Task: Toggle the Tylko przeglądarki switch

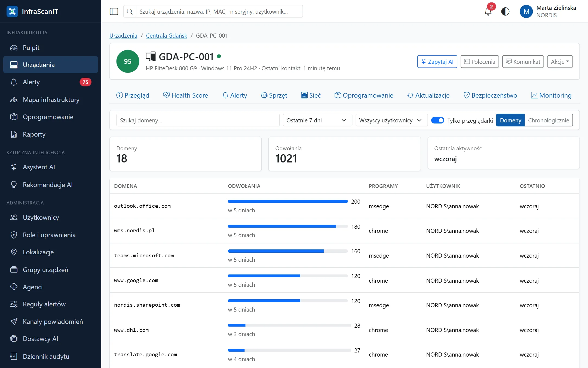Action: [x=437, y=120]
